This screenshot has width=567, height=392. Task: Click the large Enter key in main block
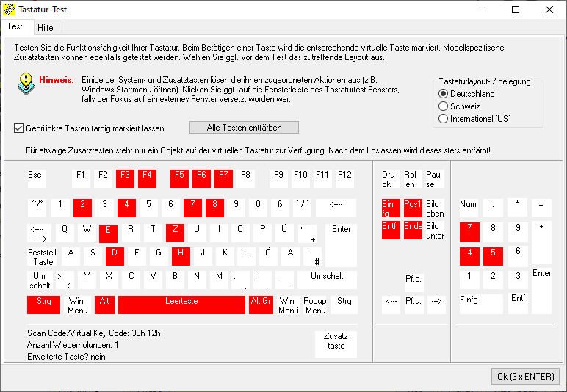click(x=341, y=245)
